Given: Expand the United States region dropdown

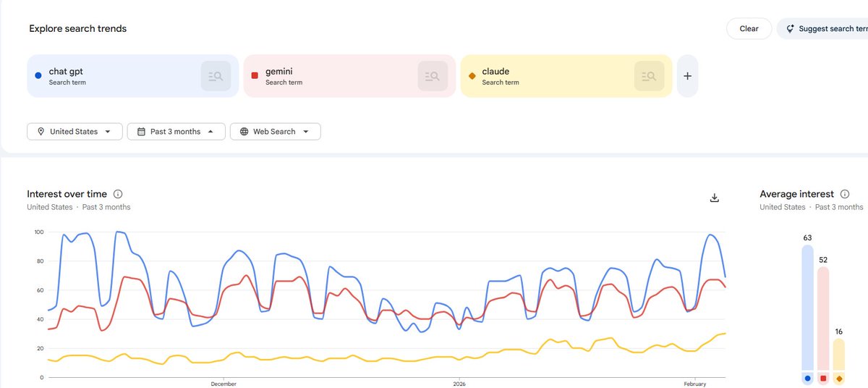Looking at the screenshot, I should (75, 132).
